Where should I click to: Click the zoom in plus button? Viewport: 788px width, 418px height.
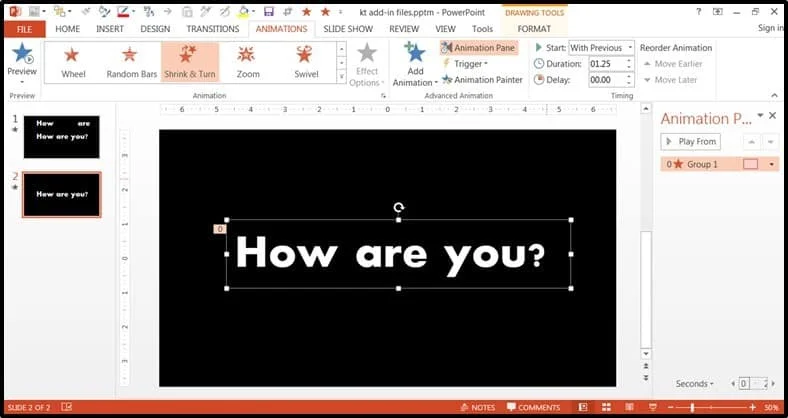(x=752, y=407)
